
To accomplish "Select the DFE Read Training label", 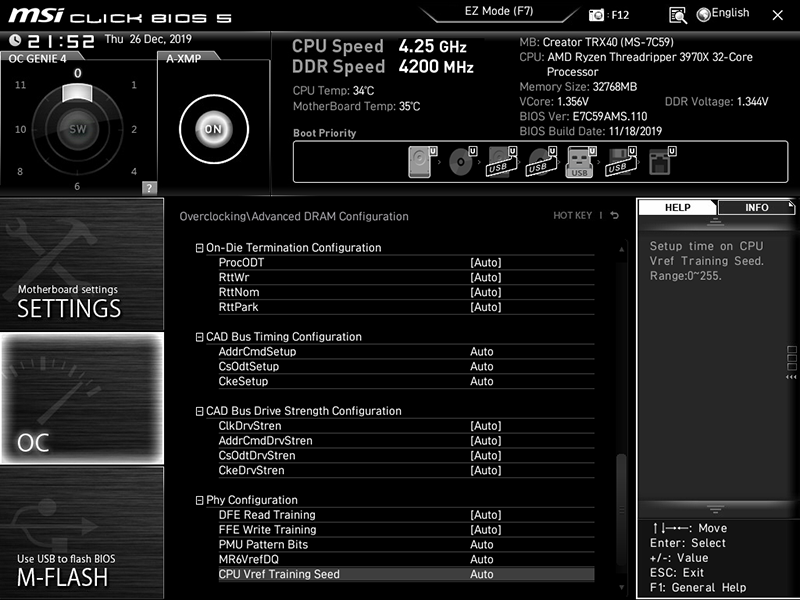I will pos(267,514).
